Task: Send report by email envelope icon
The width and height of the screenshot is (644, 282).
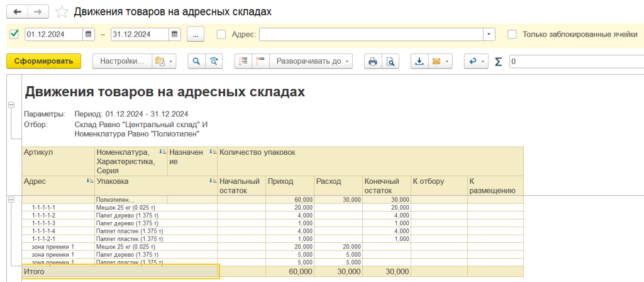Action: click(436, 61)
